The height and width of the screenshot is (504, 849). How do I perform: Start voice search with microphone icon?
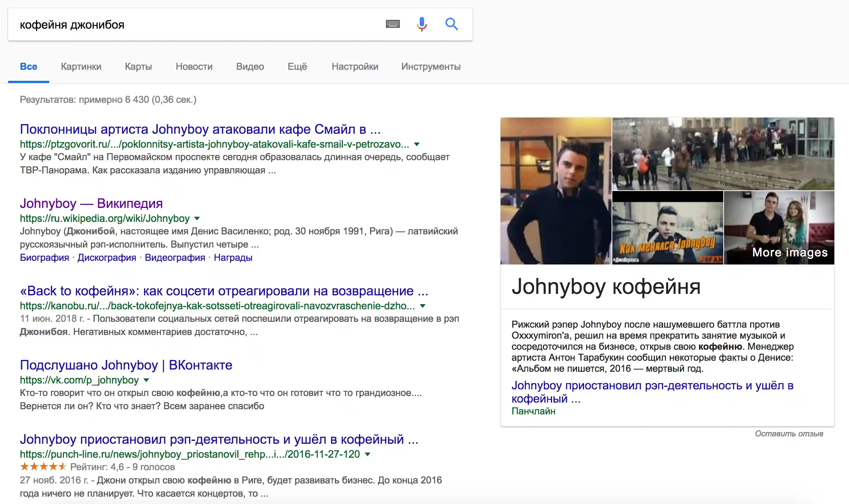pyautogui.click(x=422, y=24)
